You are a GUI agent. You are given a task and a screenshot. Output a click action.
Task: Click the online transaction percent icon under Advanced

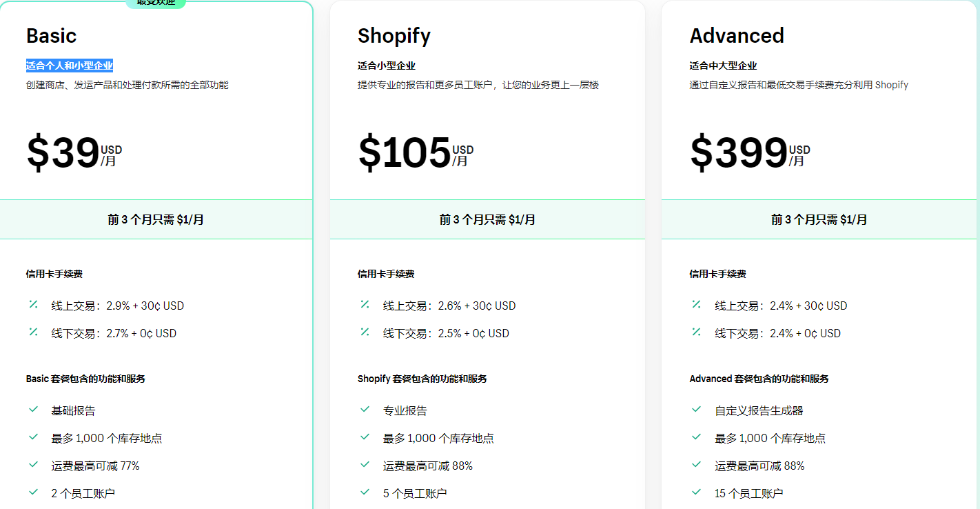696,305
